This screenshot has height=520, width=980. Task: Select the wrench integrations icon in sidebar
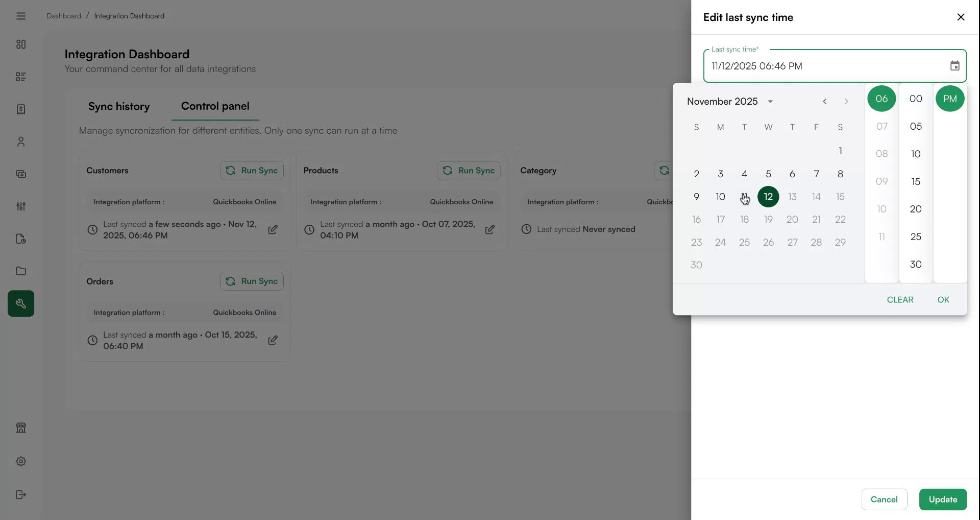pos(20,303)
